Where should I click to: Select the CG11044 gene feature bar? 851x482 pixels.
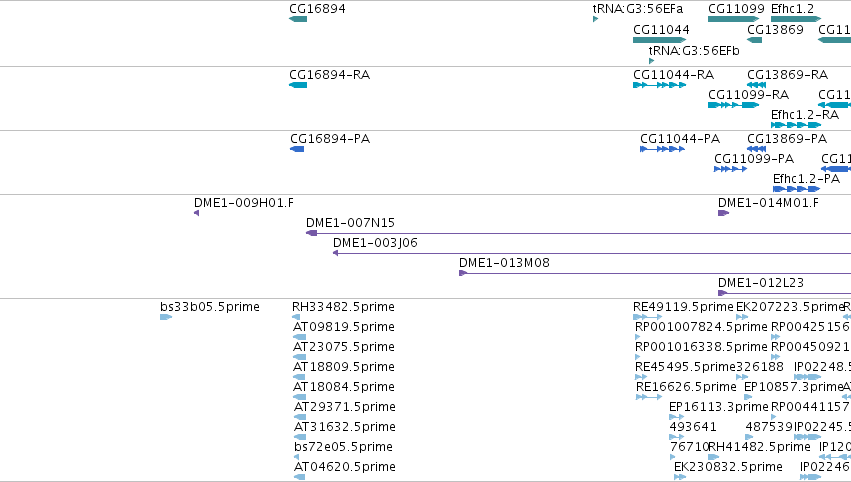pos(659,40)
